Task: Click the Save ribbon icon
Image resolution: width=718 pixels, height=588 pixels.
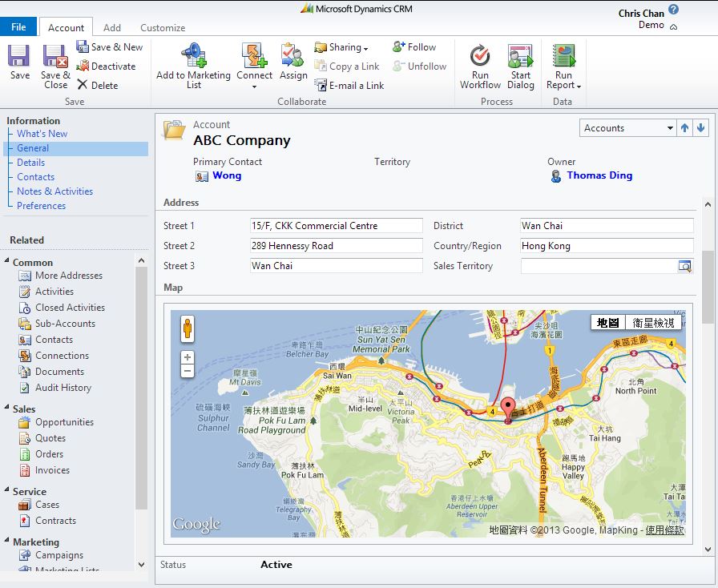Action: [19, 62]
